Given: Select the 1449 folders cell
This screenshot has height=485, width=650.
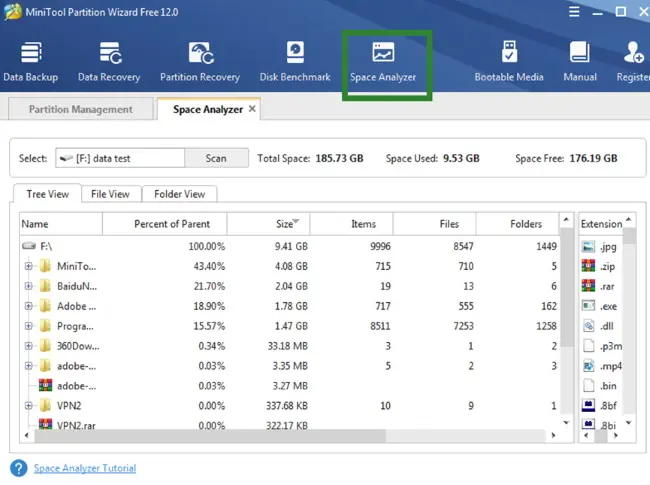Looking at the screenshot, I should point(546,246).
